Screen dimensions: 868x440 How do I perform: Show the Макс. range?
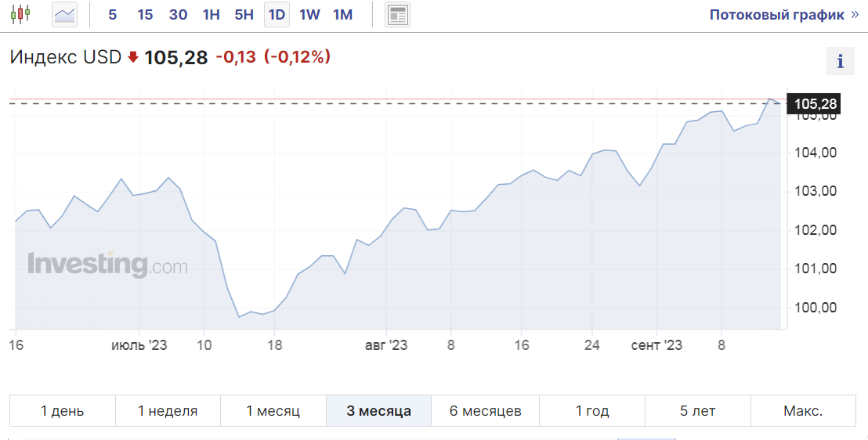click(803, 411)
